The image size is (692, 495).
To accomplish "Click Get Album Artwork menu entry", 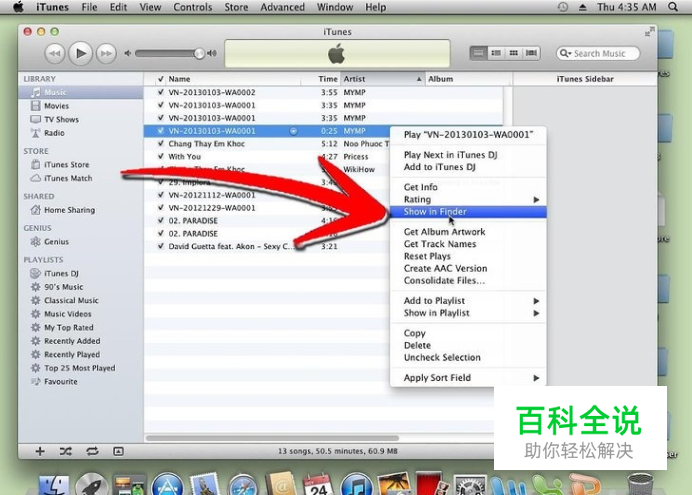I will point(468,232).
